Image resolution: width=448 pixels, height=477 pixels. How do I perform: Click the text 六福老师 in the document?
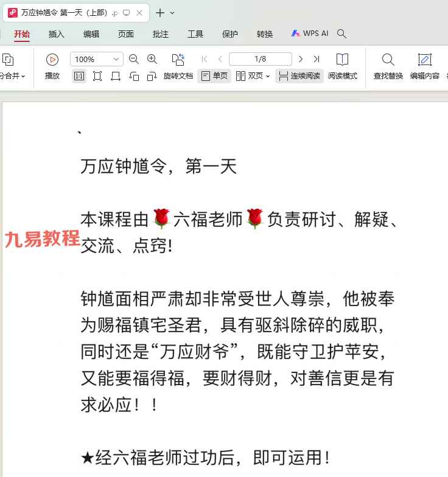pos(208,219)
